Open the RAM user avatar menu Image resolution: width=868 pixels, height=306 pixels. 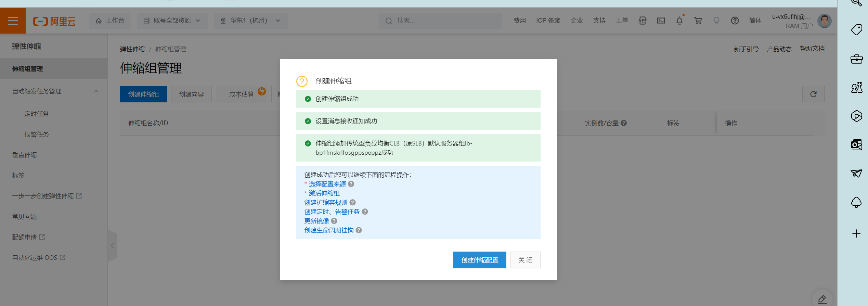825,21
